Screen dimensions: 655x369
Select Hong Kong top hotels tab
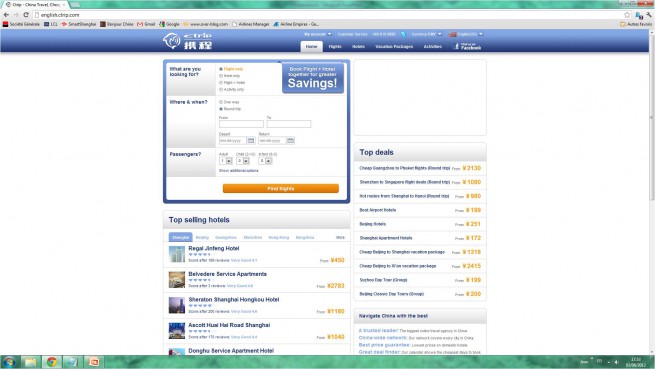pos(279,237)
